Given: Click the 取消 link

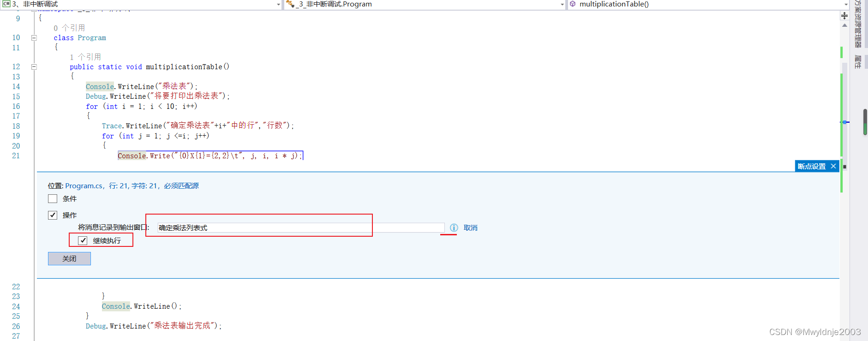Looking at the screenshot, I should pyautogui.click(x=470, y=227).
